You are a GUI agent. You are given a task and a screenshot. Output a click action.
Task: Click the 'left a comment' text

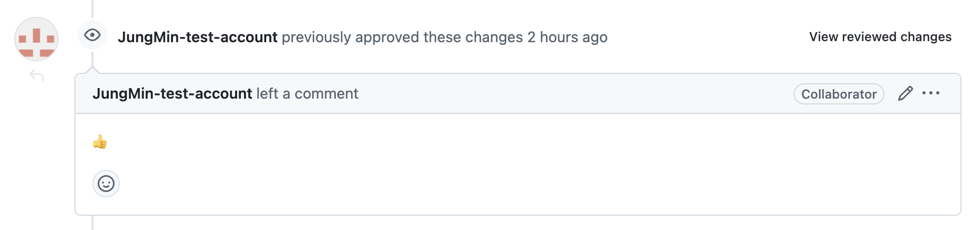pyautogui.click(x=307, y=94)
